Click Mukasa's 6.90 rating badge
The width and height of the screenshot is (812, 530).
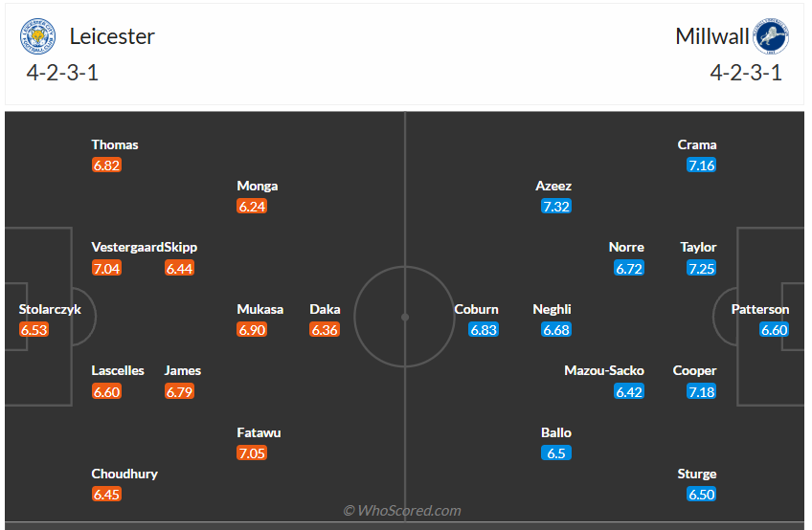[x=252, y=330]
